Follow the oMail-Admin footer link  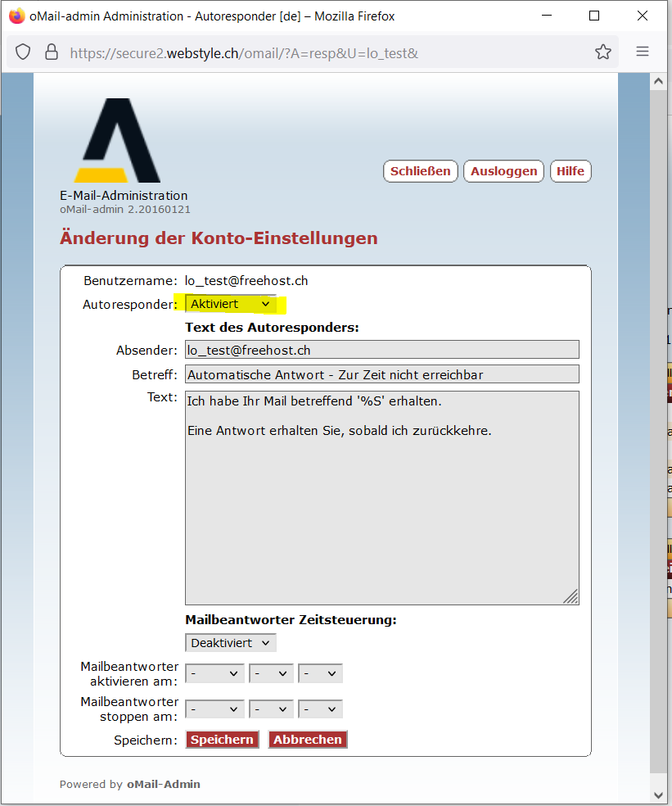point(163,784)
